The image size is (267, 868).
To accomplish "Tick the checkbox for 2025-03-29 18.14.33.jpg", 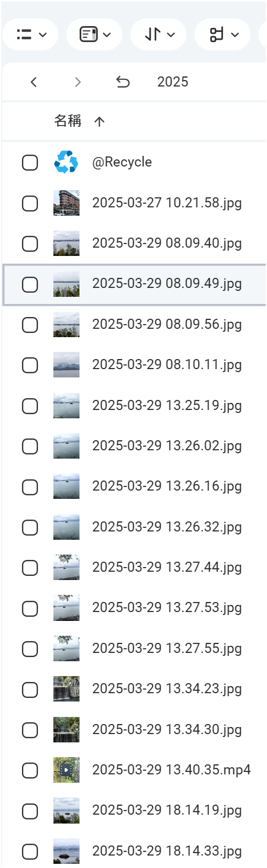I will click(x=30, y=851).
